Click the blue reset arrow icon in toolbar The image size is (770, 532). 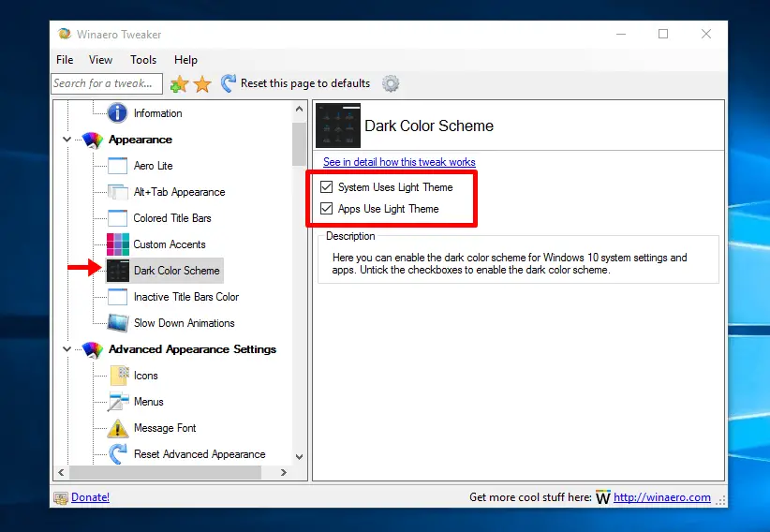228,83
